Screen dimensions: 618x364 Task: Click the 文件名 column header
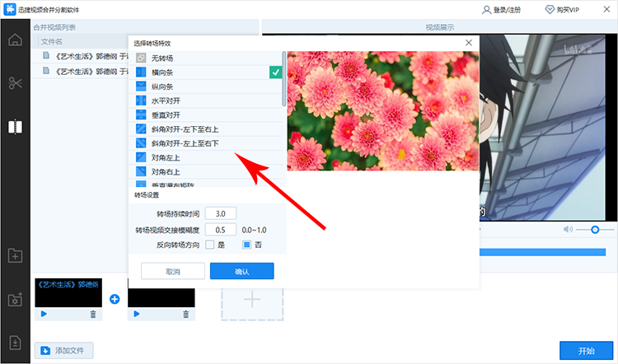click(52, 41)
